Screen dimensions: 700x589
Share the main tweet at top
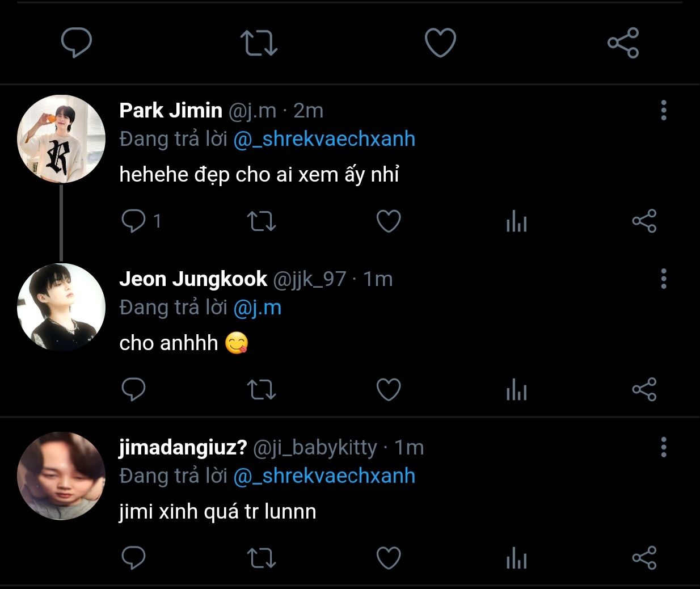623,43
